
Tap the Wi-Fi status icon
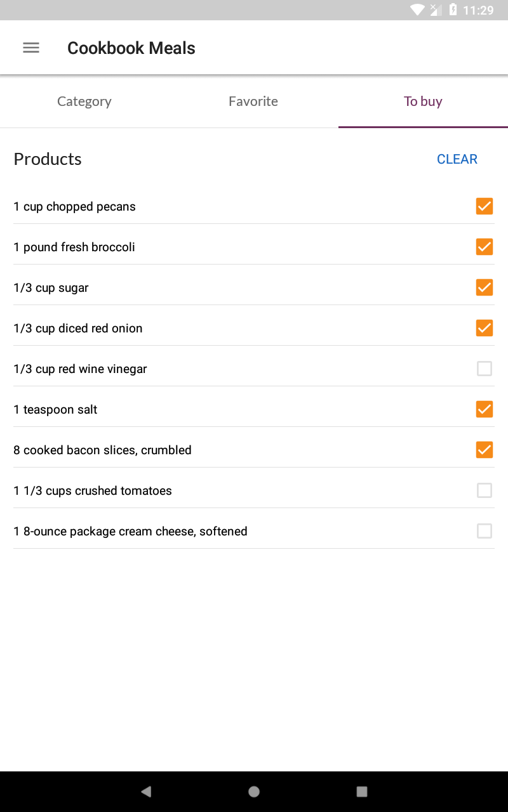[x=417, y=10]
